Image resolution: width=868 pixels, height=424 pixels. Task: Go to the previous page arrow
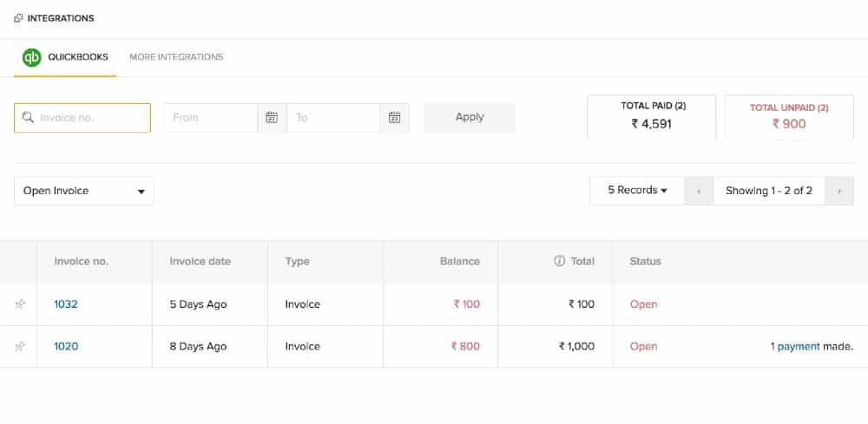[x=699, y=191]
